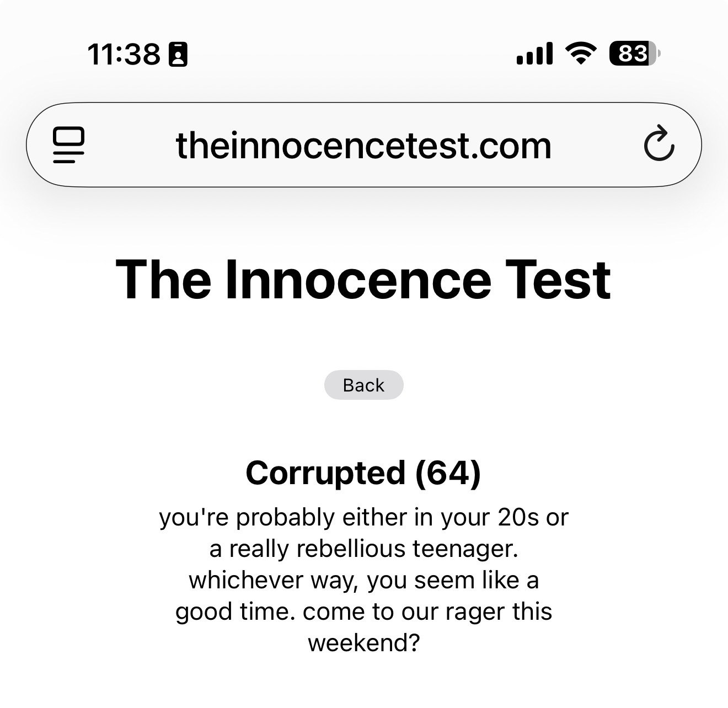Tap the ID card icon beside clock

pos(178,55)
